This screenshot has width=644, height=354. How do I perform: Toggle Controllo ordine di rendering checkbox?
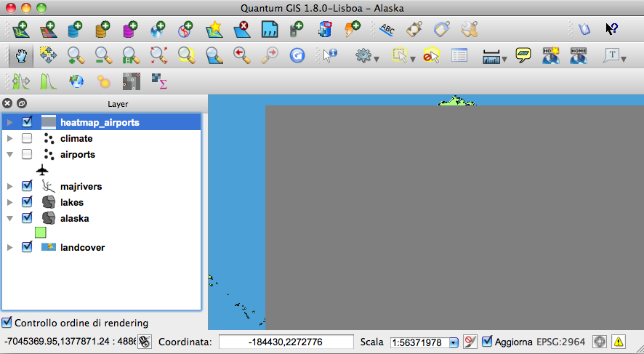[7, 322]
